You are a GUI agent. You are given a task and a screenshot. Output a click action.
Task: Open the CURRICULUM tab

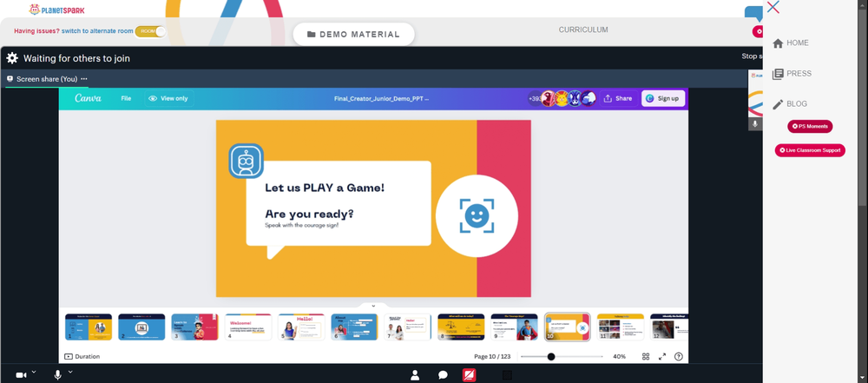(x=583, y=30)
